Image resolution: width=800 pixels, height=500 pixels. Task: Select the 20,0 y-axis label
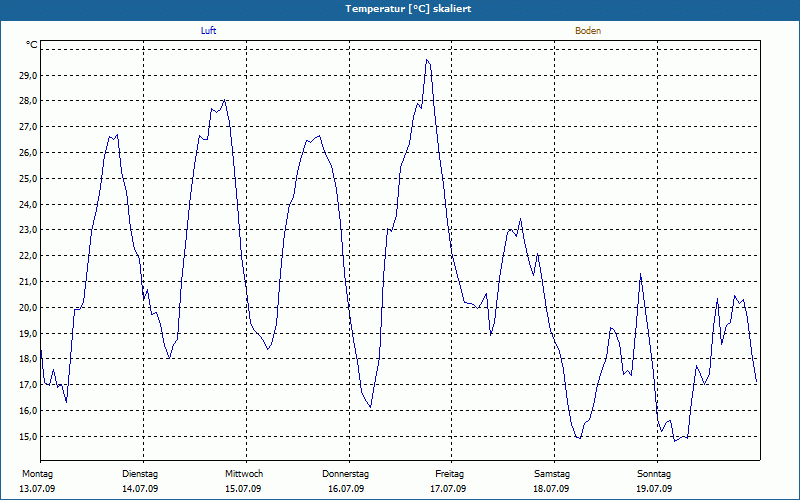(x=28, y=308)
